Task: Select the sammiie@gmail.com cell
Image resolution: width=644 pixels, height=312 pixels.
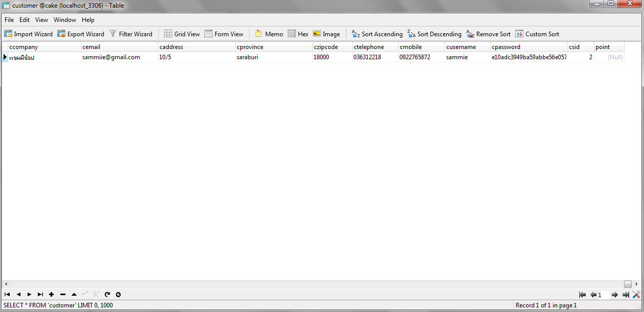Action: 120,57
